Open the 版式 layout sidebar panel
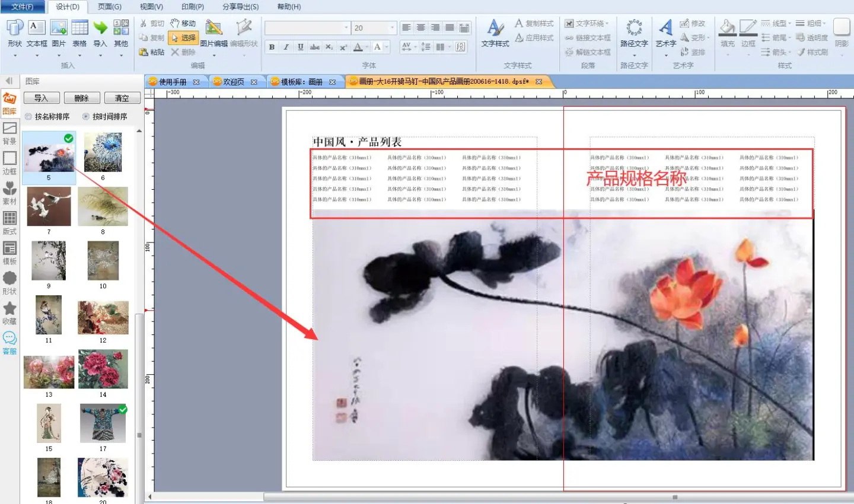 pos(9,224)
